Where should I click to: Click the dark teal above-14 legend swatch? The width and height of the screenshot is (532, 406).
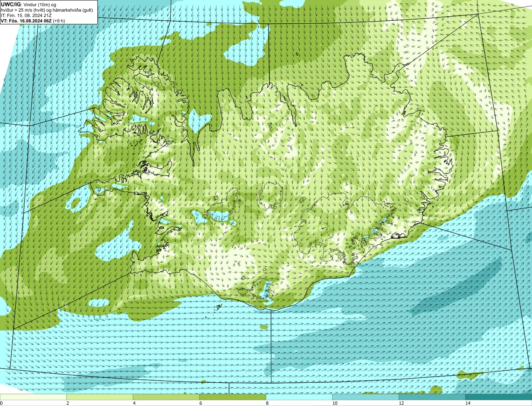click(499, 397)
